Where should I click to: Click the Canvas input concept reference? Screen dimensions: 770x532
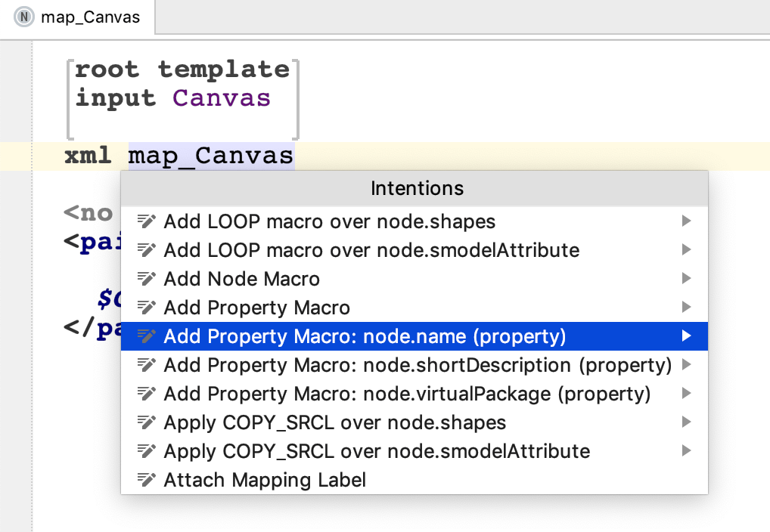pyautogui.click(x=222, y=98)
